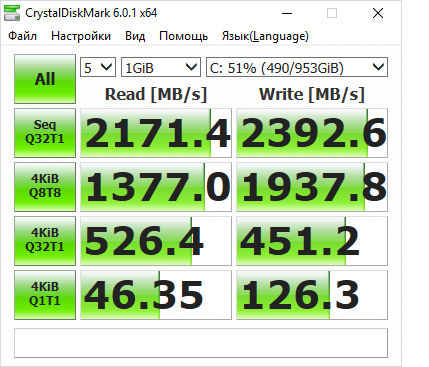429x367 pixels.
Task: Run all benchmarks with All button
Action: coord(45,79)
